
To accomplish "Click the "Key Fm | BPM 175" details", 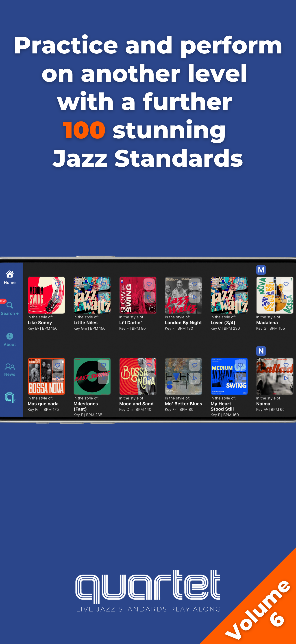I will click(43, 410).
